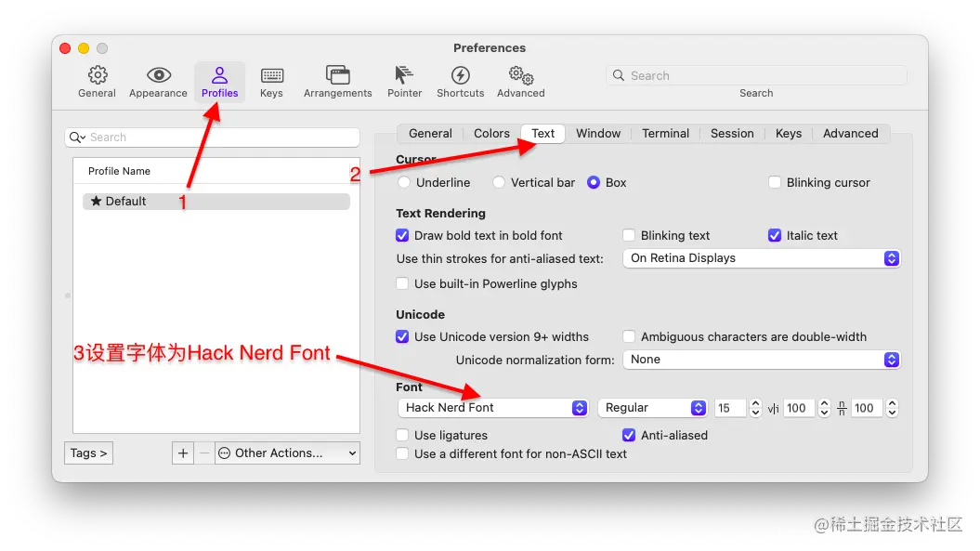
Task: Open Other Actions dropdown menu
Action: (x=288, y=453)
